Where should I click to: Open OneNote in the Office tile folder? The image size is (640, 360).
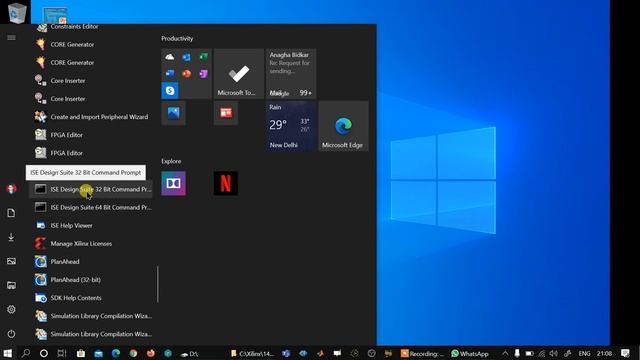[x=203, y=74]
